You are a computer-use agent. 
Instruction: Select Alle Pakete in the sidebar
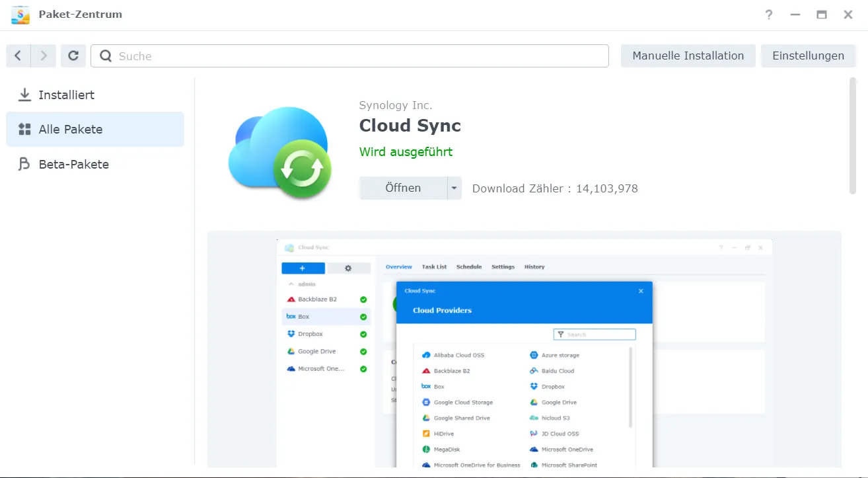pos(95,130)
